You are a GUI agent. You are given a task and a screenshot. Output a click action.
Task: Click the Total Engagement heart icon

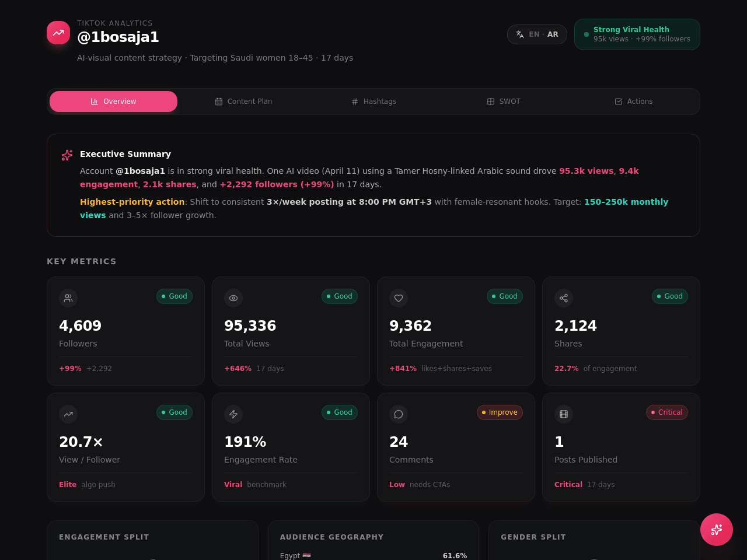click(399, 297)
